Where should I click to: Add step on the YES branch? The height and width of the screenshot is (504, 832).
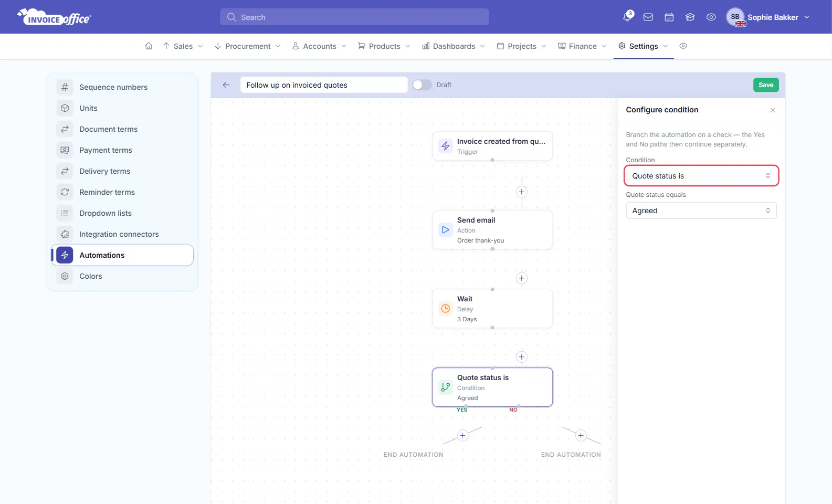462,435
